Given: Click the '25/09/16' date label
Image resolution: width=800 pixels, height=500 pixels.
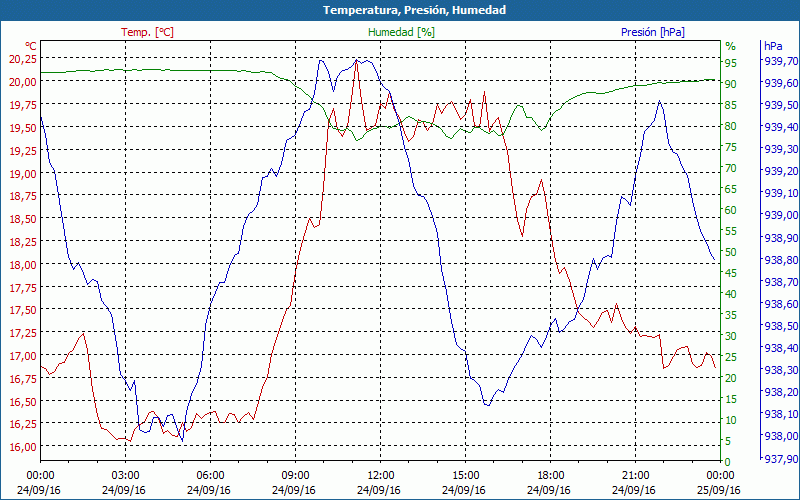Looking at the screenshot, I should pyautogui.click(x=718, y=490).
